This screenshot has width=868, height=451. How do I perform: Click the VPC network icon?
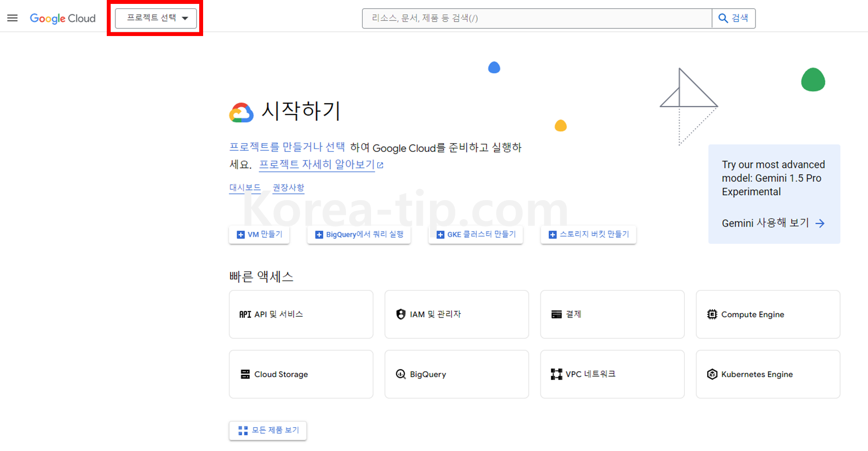[556, 374]
